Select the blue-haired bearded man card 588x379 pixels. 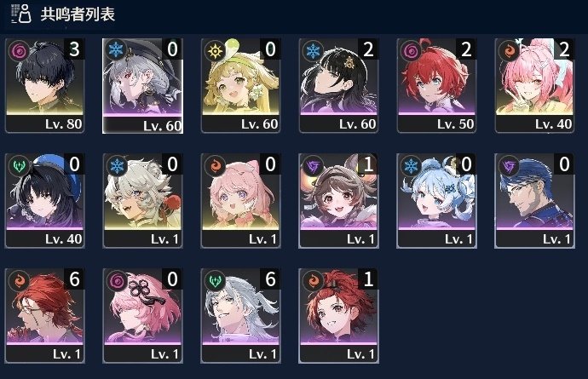point(534,200)
